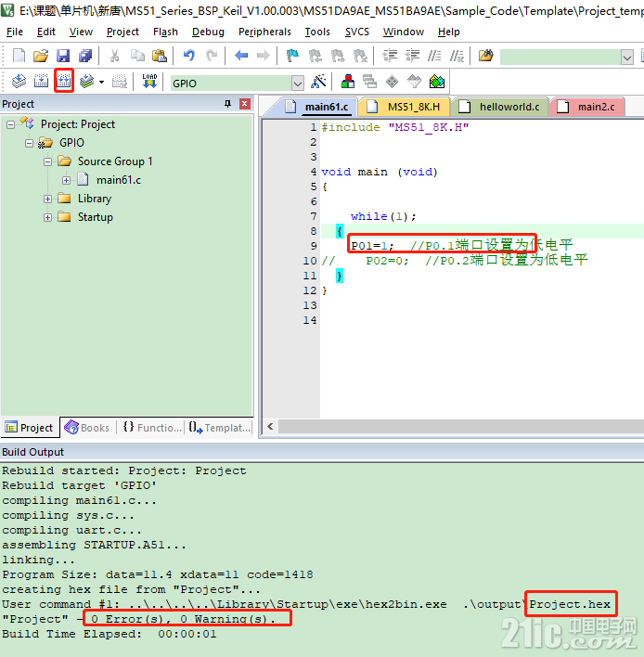Switch to Books panel tab
The image size is (644, 657).
point(87,428)
